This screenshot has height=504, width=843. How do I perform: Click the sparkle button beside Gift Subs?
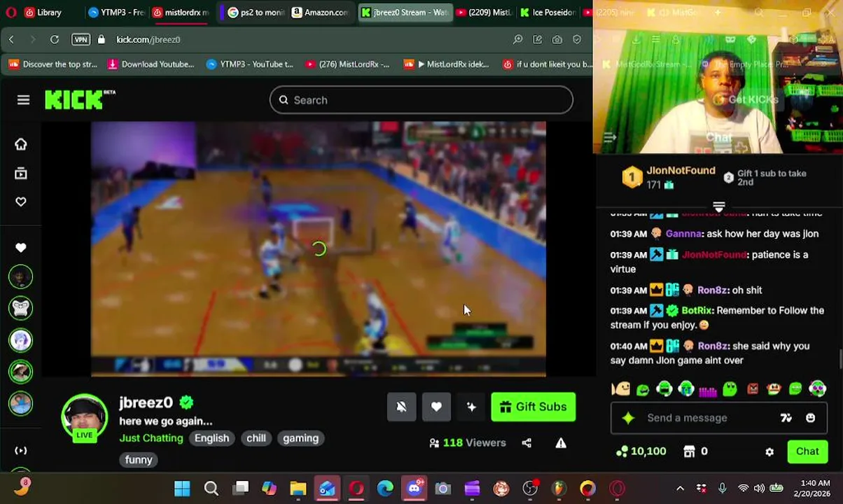click(x=471, y=407)
